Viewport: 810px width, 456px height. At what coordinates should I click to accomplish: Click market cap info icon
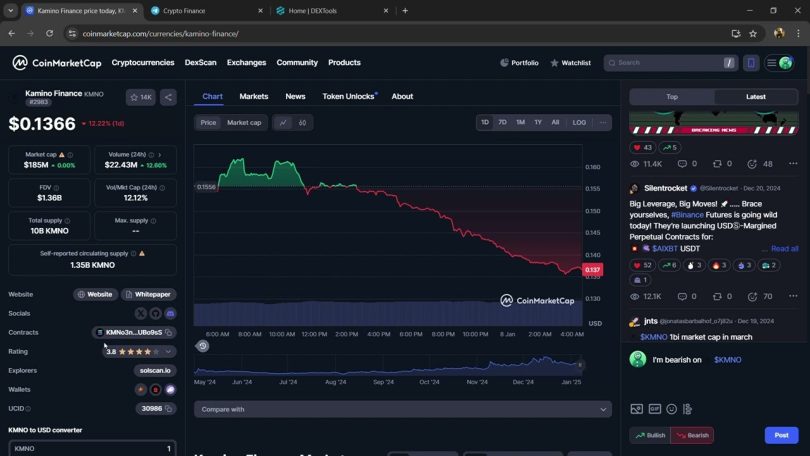(70, 155)
